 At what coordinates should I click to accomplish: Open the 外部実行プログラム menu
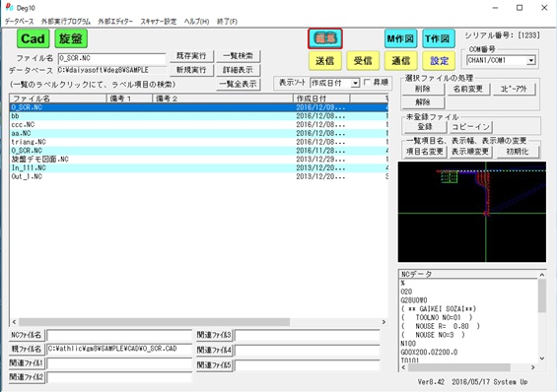pyautogui.click(x=66, y=22)
